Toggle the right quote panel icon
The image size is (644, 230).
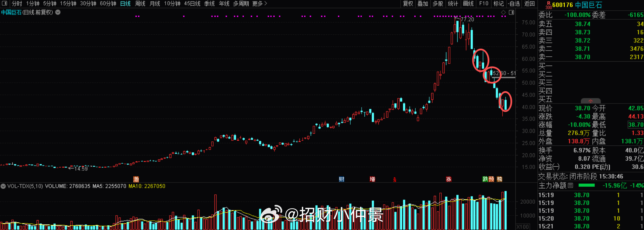(511, 12)
